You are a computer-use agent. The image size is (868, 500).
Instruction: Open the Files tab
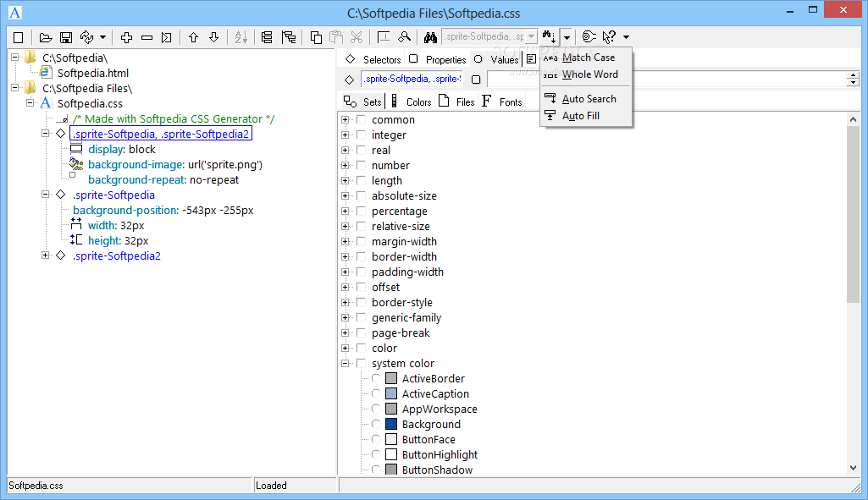[456, 102]
